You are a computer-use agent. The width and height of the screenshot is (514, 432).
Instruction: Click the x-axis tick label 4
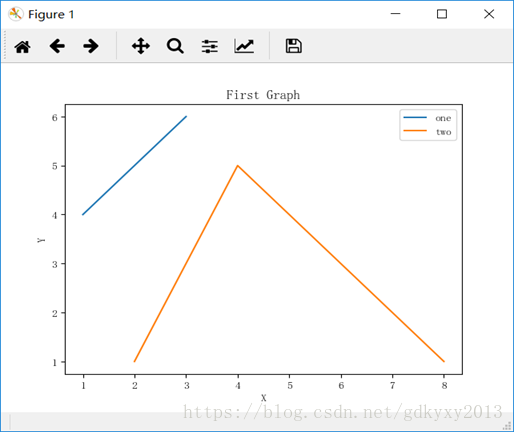(x=238, y=386)
